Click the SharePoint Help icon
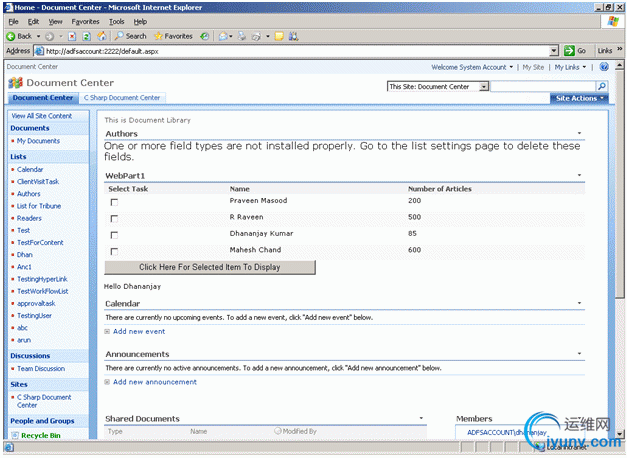Viewport: 627px width, 458px height. 604,67
